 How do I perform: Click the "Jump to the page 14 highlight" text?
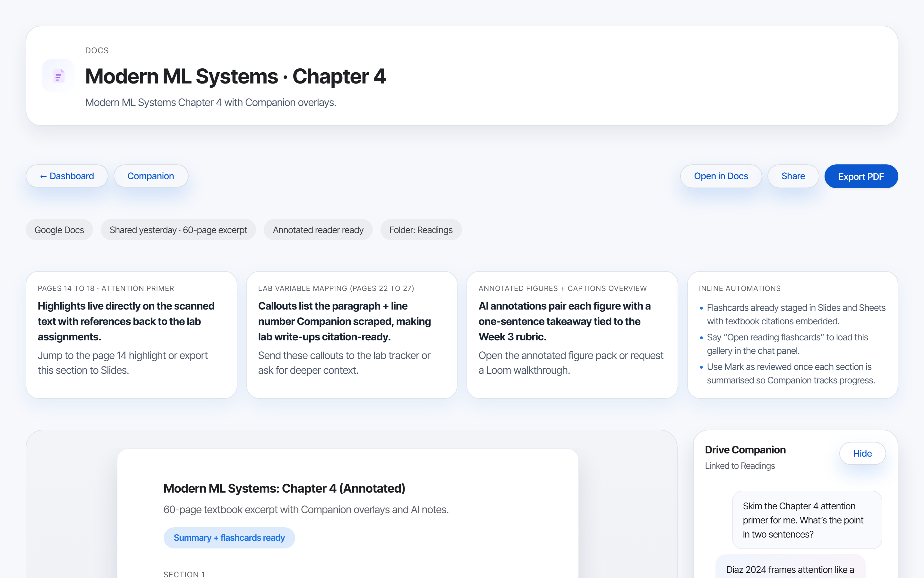coord(123,363)
